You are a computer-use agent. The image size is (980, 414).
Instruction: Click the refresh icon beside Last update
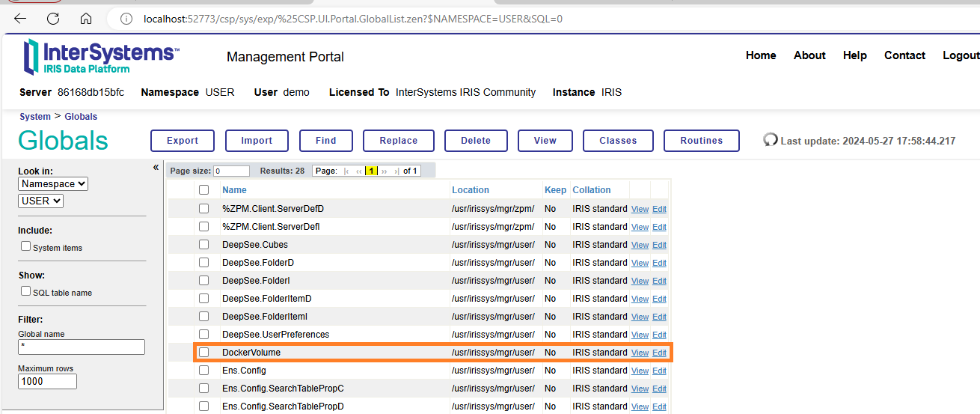(x=770, y=140)
